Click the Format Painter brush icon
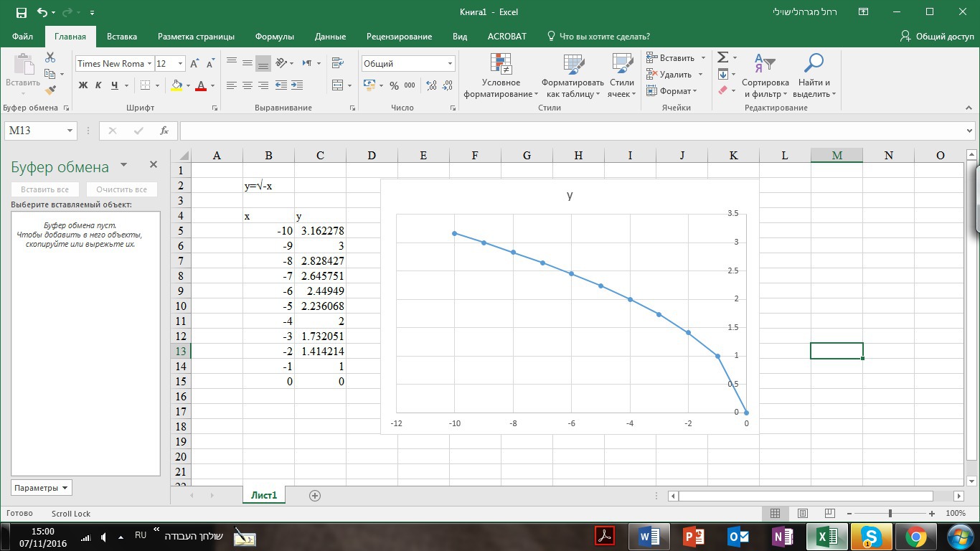The width and height of the screenshot is (980, 551). point(50,90)
